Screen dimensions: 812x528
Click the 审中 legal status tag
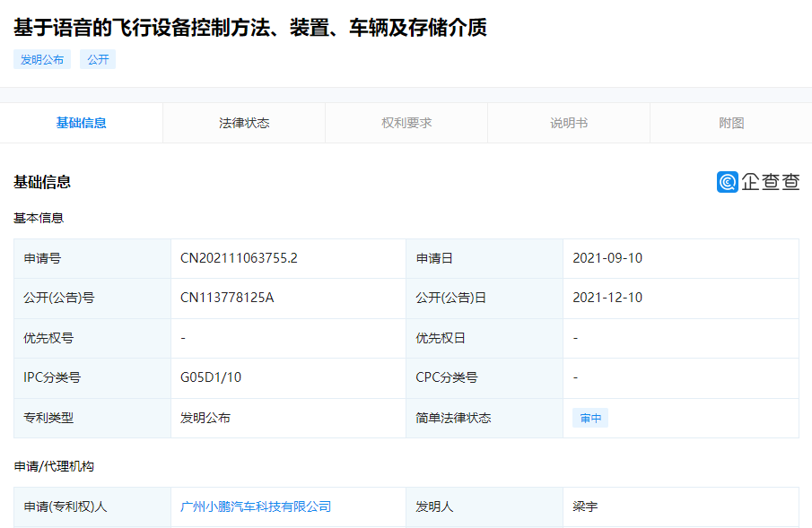[x=589, y=418]
